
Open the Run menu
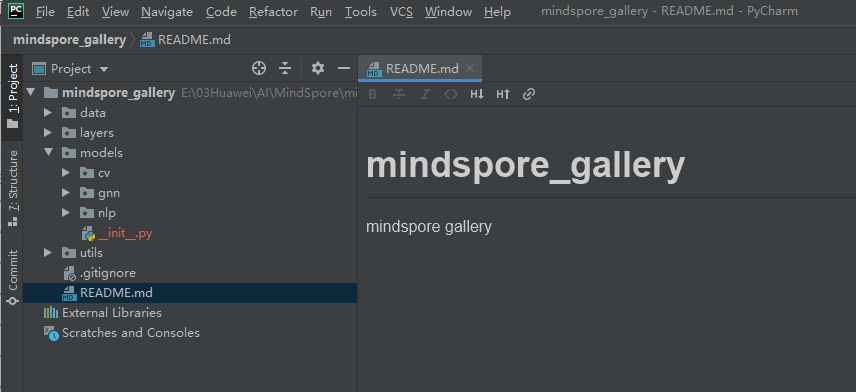pyautogui.click(x=321, y=11)
